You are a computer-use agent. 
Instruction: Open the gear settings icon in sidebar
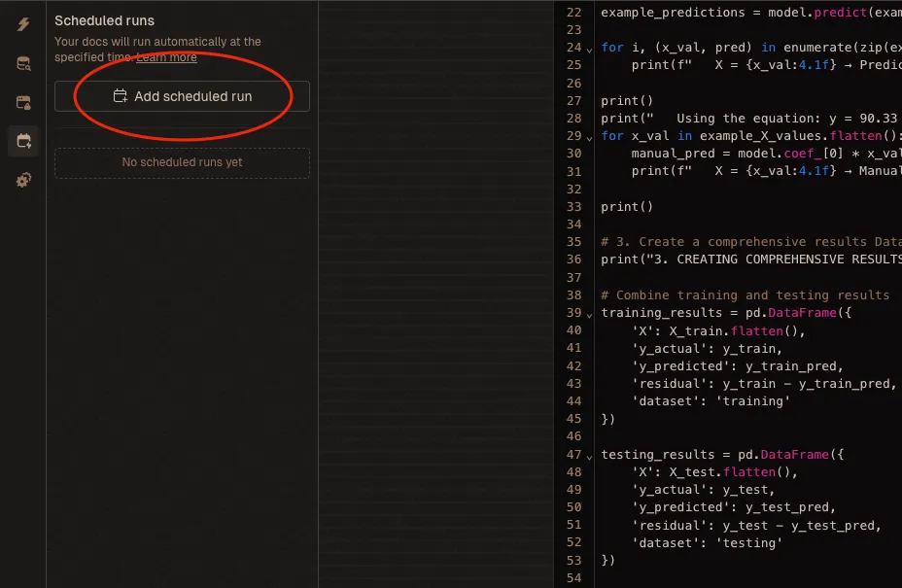point(23,181)
